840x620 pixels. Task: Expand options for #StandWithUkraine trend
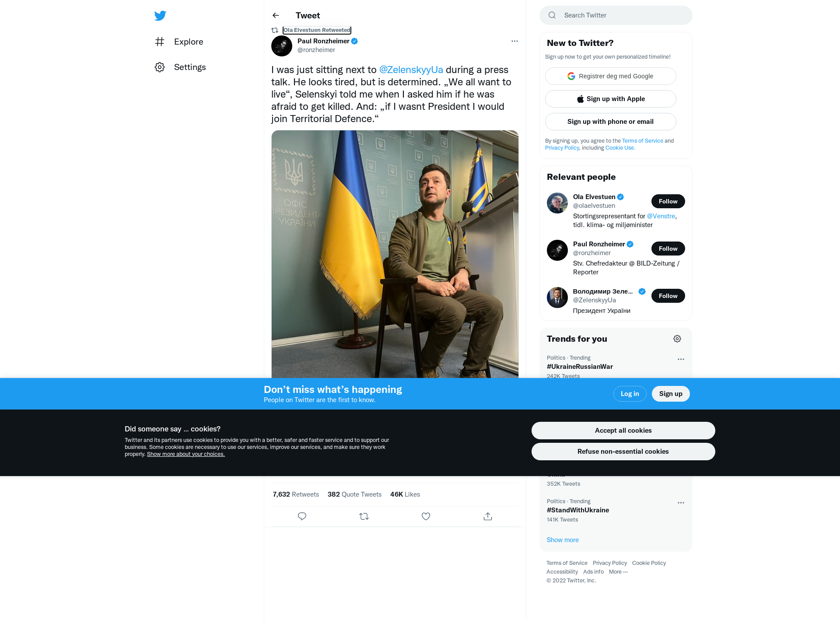click(681, 503)
